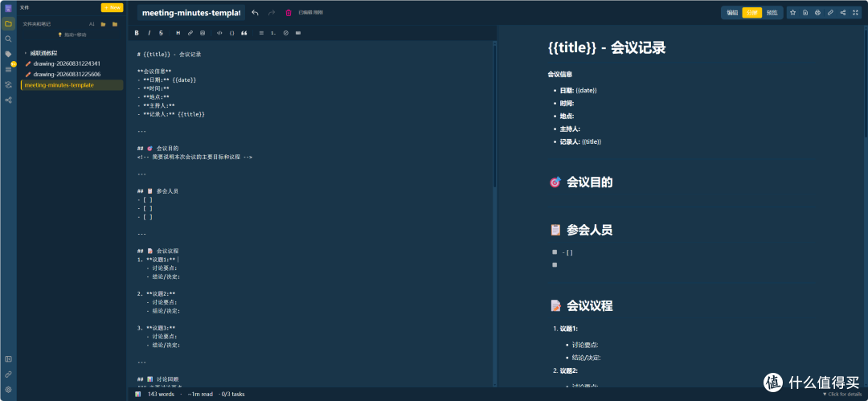Collapse the sidebar panel using bottom-left icon

click(8, 359)
